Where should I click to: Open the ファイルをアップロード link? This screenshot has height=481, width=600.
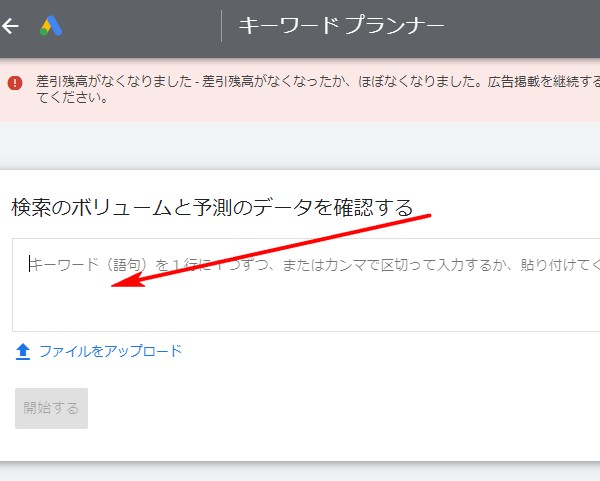[111, 351]
